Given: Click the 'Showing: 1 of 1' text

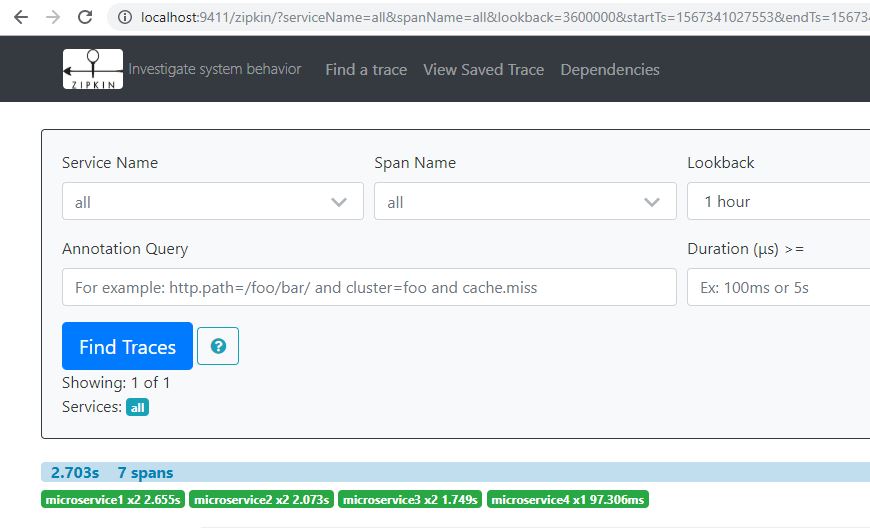Looking at the screenshot, I should (116, 382).
